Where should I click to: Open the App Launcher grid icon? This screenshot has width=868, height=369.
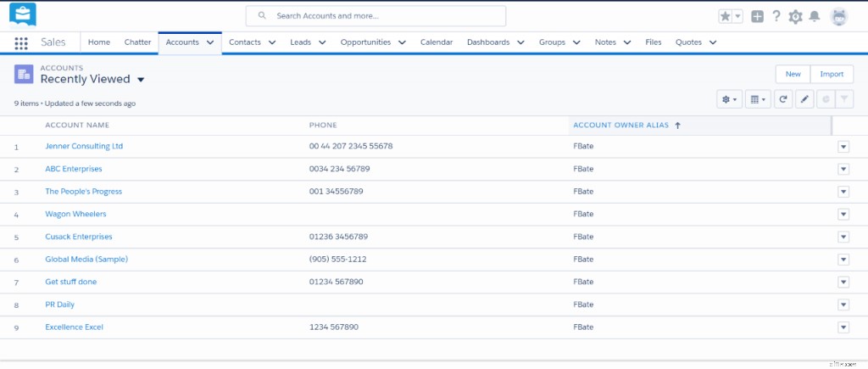point(21,43)
